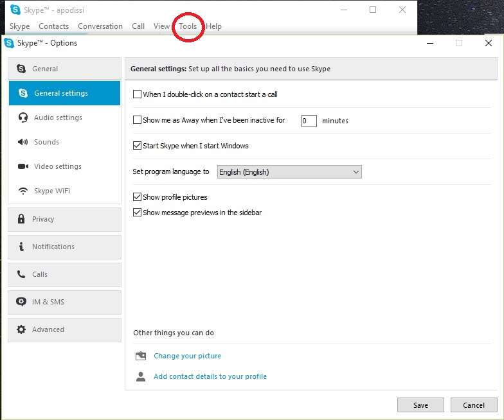
Task: Open the Contacts menu
Action: 54,26
